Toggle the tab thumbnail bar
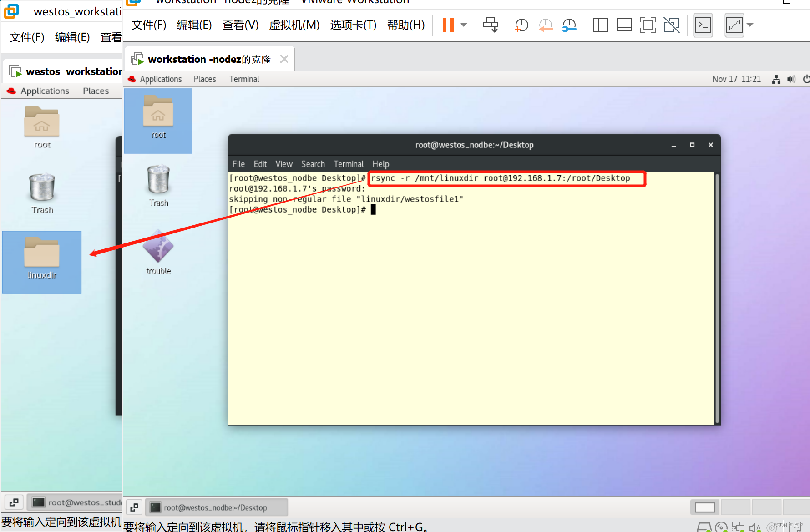Screen dimensions: 810x532 (624, 25)
